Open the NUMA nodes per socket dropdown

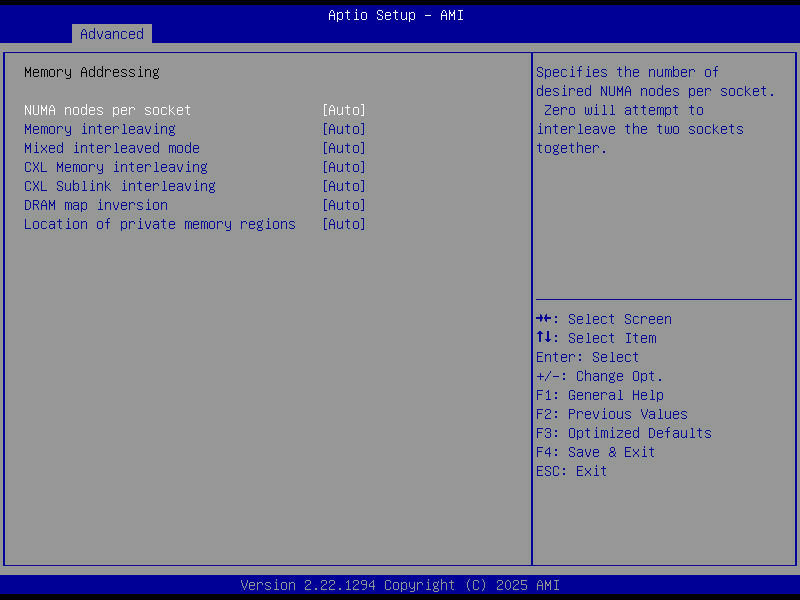(x=344, y=110)
